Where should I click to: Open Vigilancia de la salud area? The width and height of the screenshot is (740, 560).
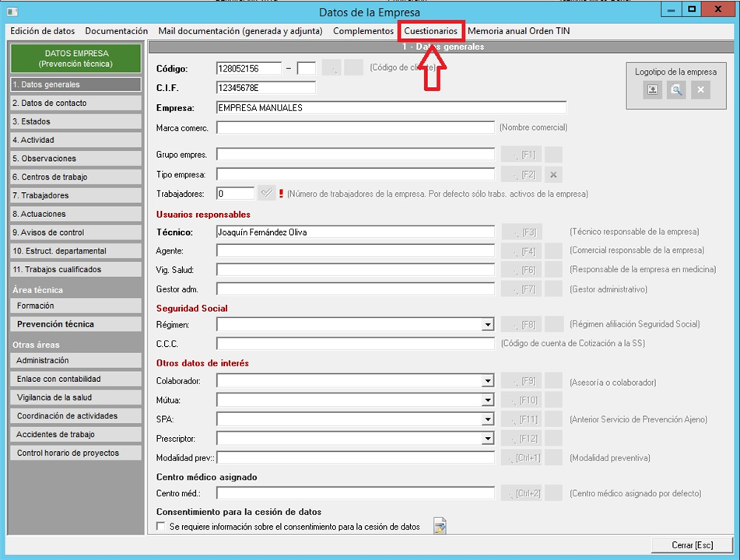pos(75,397)
